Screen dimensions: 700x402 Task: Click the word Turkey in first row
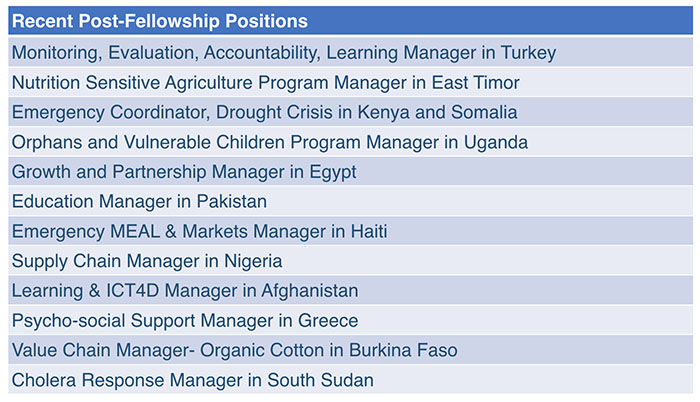[x=529, y=53]
